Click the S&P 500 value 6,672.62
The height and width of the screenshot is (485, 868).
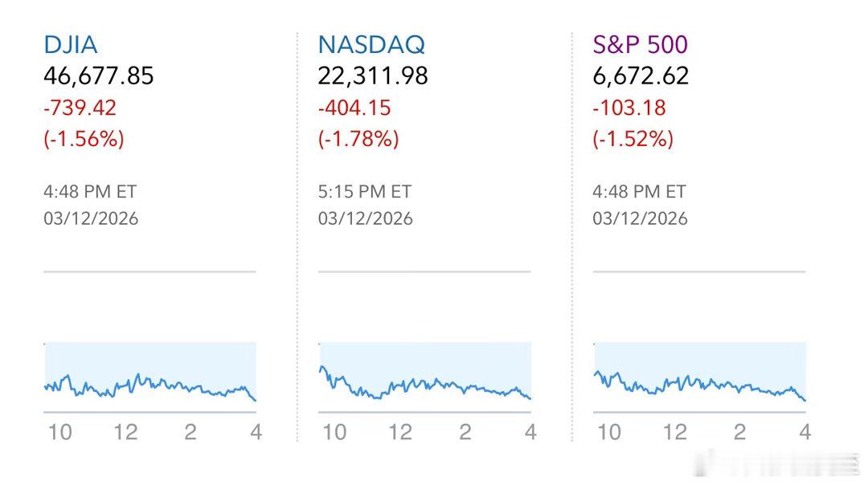point(641,76)
